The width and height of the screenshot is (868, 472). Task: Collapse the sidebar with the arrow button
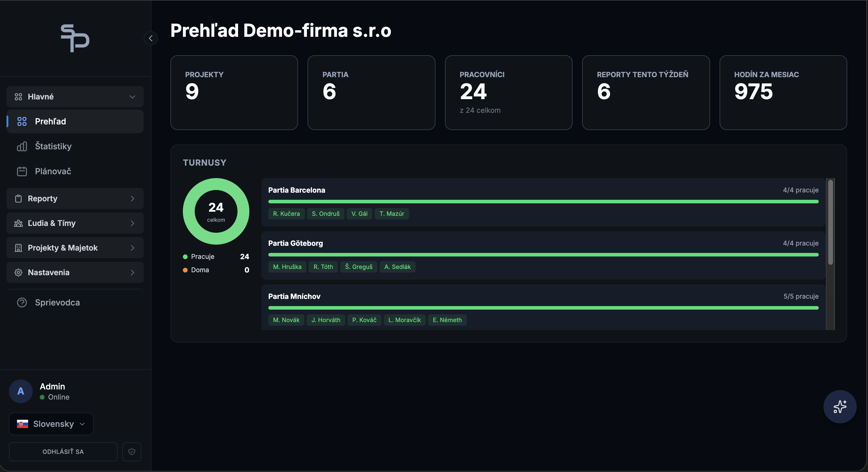pos(151,38)
